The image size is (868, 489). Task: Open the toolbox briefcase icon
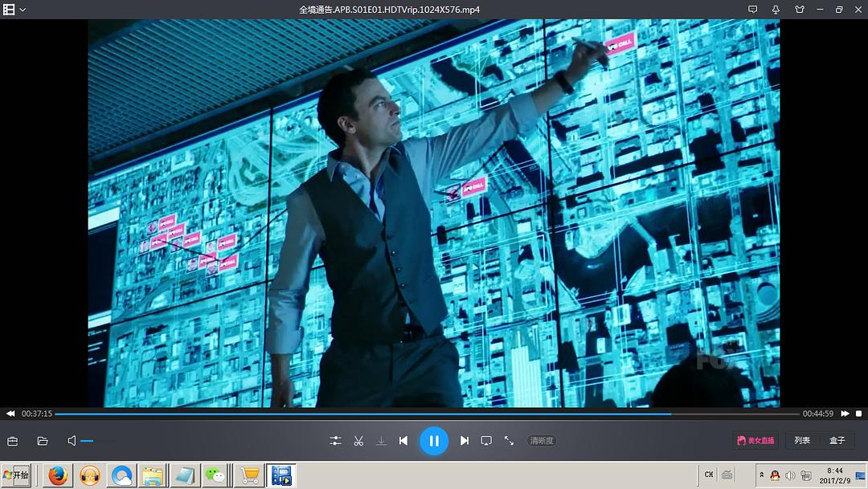13,441
